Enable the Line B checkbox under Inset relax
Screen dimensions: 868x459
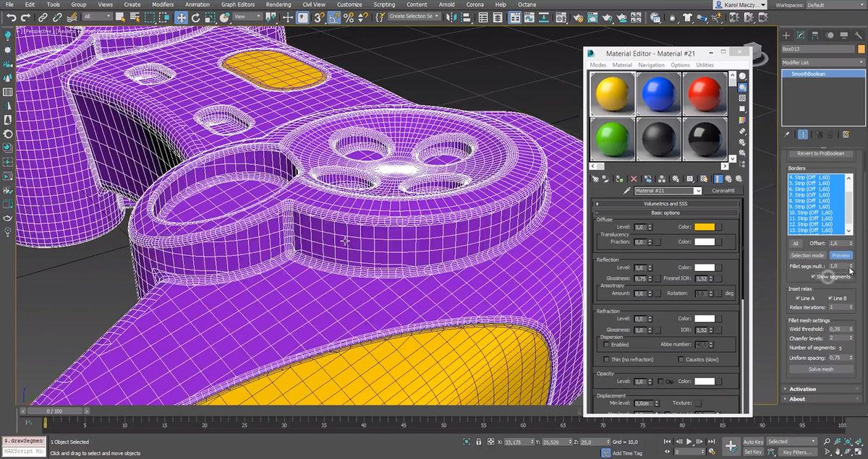tap(830, 299)
